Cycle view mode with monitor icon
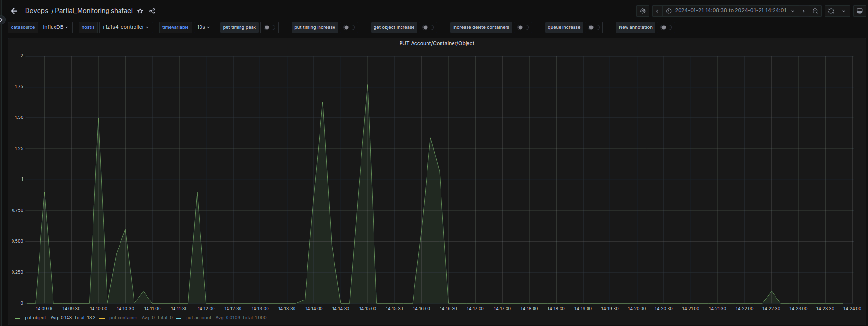 (x=859, y=11)
